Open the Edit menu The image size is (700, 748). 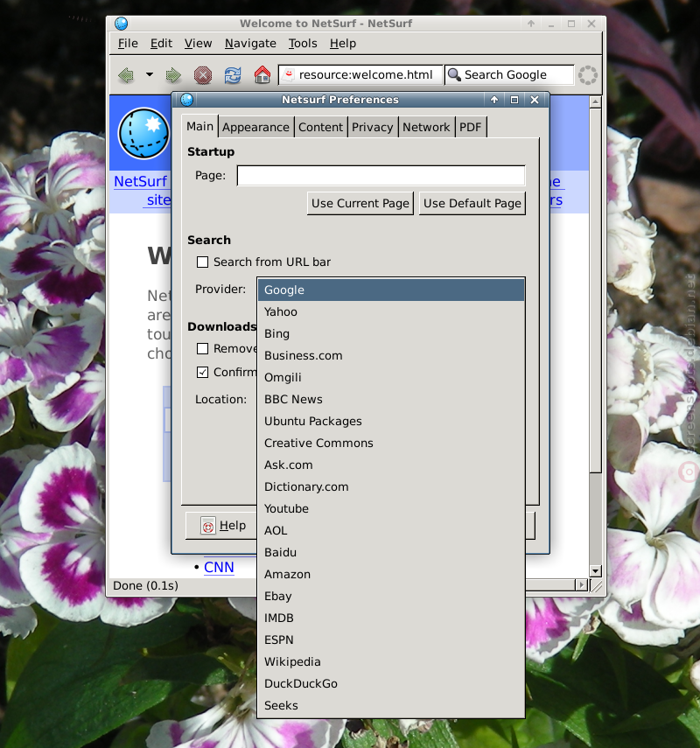point(161,44)
